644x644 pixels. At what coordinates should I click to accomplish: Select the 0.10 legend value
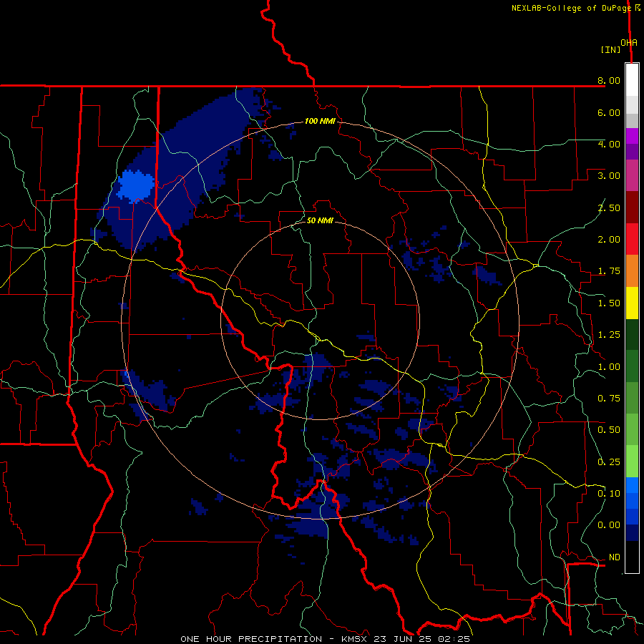coord(609,494)
